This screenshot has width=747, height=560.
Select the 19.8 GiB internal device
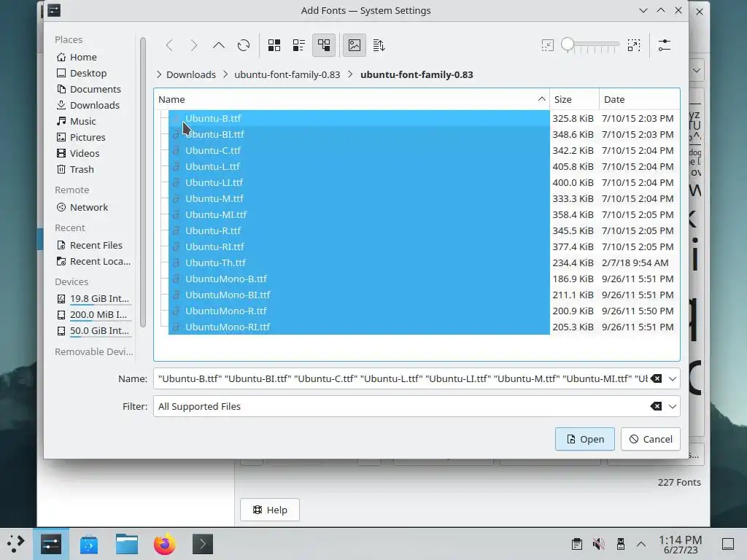[x=93, y=298]
